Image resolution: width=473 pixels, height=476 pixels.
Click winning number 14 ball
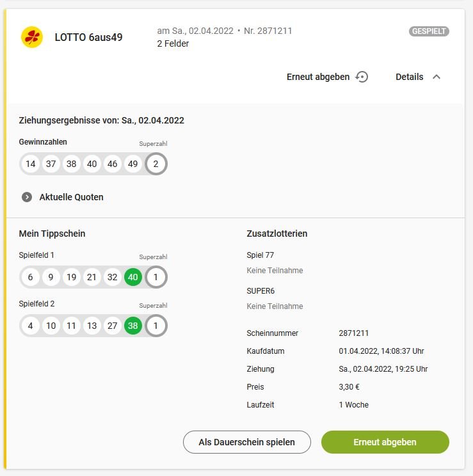coord(30,164)
